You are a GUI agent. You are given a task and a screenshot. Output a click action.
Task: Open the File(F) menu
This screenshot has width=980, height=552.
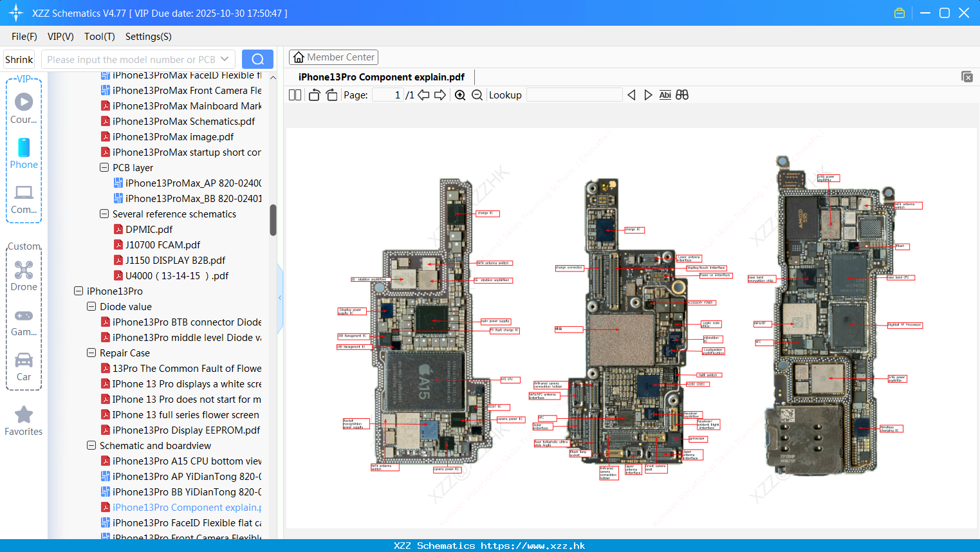24,37
